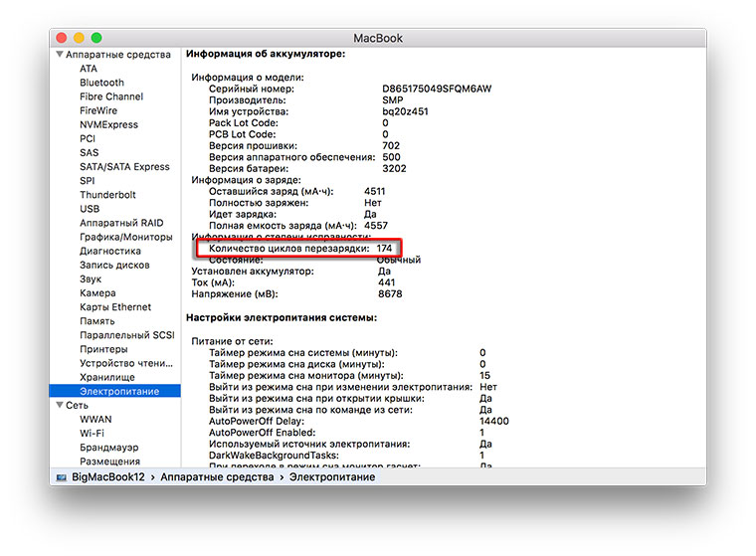
Task: Open Диагностика sidebar entry
Action: click(x=110, y=251)
